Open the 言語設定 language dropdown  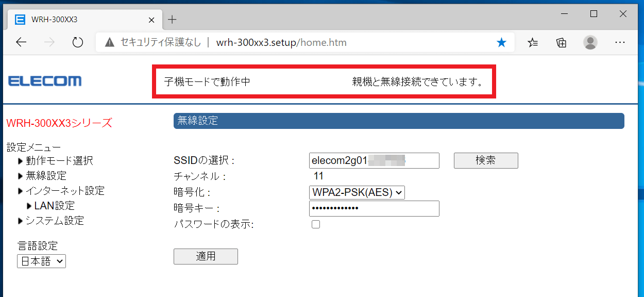coord(41,261)
